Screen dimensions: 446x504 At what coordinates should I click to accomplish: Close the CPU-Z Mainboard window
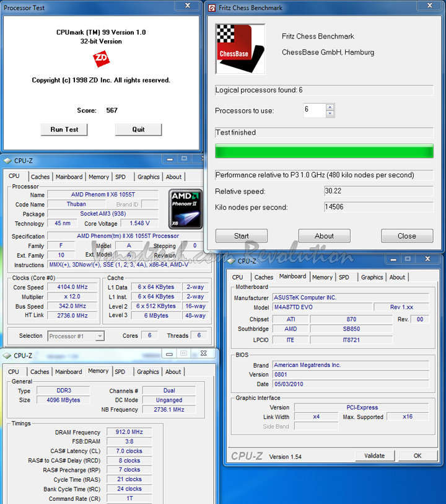[x=427, y=259]
